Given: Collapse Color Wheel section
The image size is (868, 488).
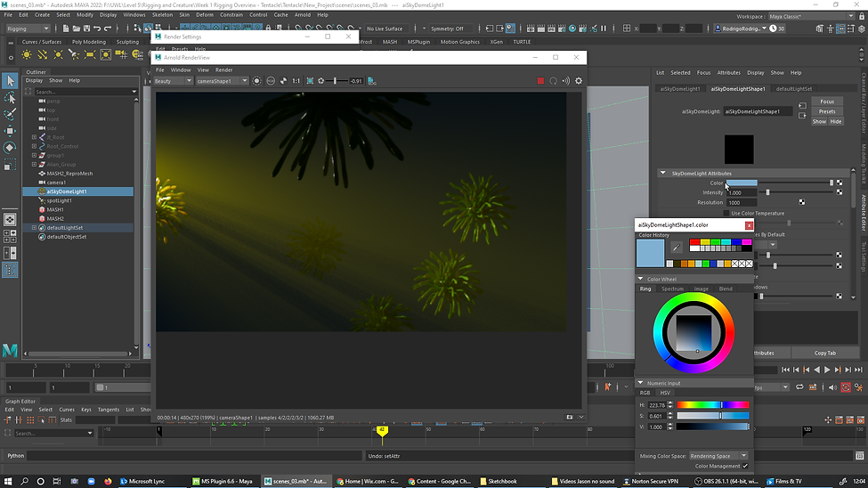Looking at the screenshot, I should [640, 279].
